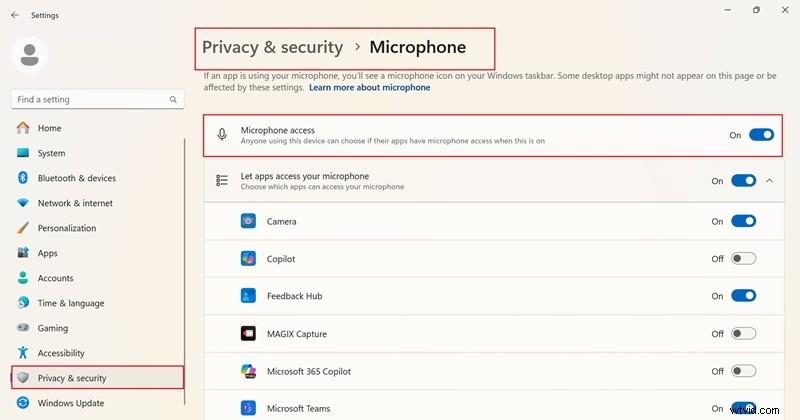This screenshot has height=420, width=800.
Task: Open Windows Update in the sidebar
Action: (x=70, y=404)
